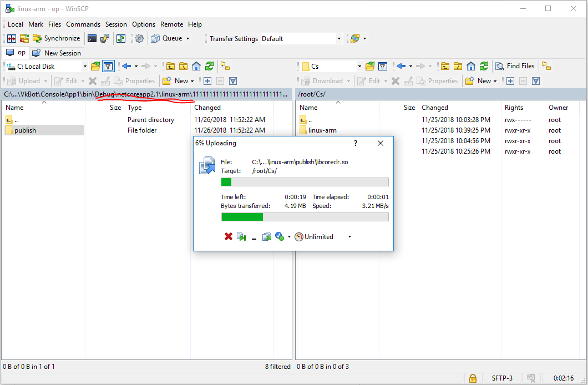Click the skip file icon in upload dialog

pos(241,236)
